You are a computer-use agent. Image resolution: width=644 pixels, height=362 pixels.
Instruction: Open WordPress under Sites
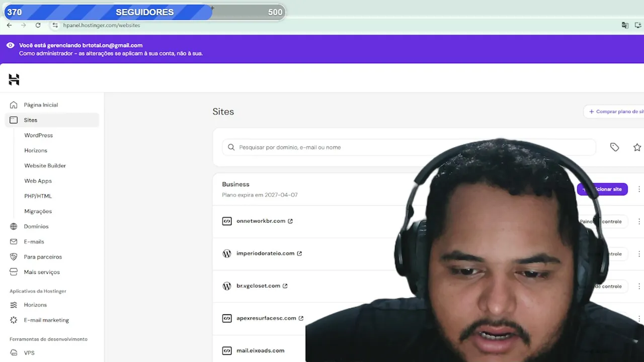pos(39,135)
